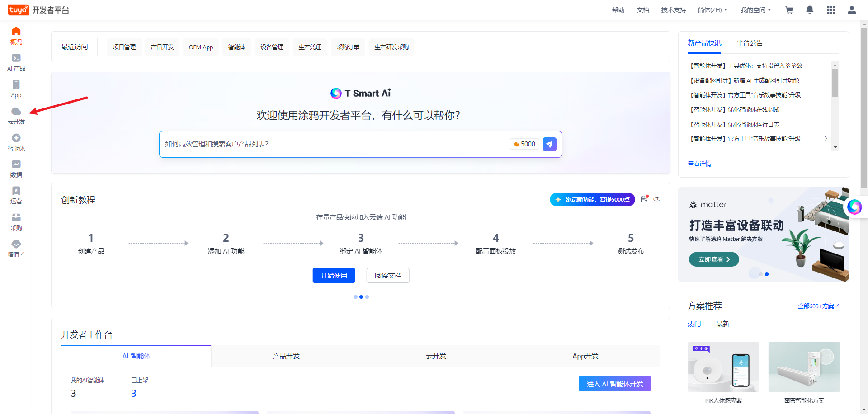Toggle the eye icon in 创新教程 section
The image size is (868, 414).
(x=657, y=199)
